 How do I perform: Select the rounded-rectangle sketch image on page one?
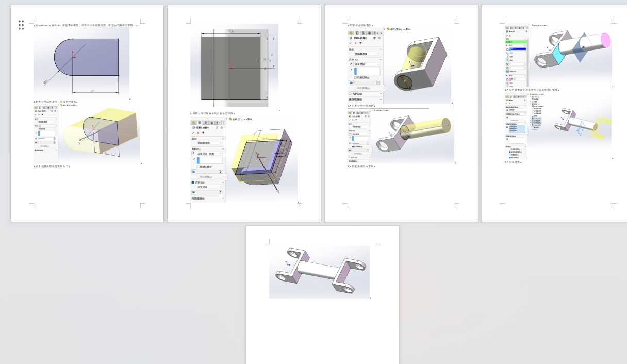(81, 63)
